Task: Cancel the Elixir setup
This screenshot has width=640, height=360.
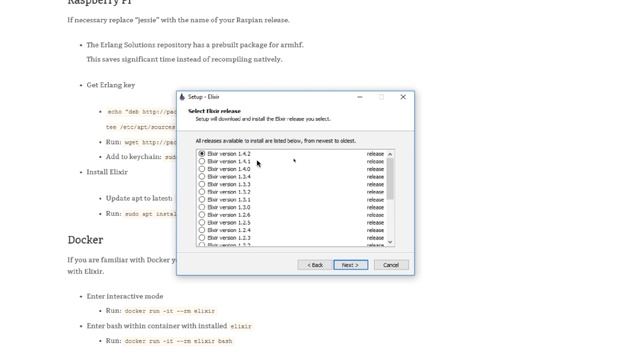Action: (391, 265)
